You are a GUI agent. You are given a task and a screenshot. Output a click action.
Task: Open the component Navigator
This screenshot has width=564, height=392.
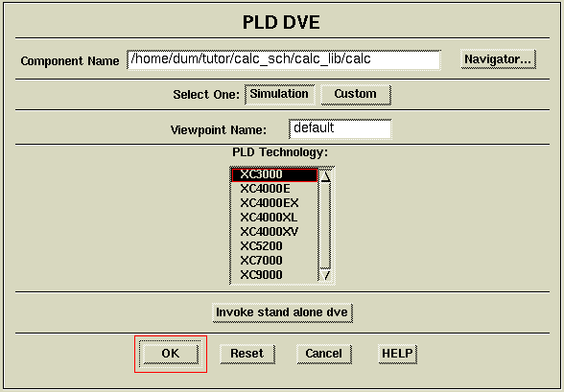[x=498, y=59]
